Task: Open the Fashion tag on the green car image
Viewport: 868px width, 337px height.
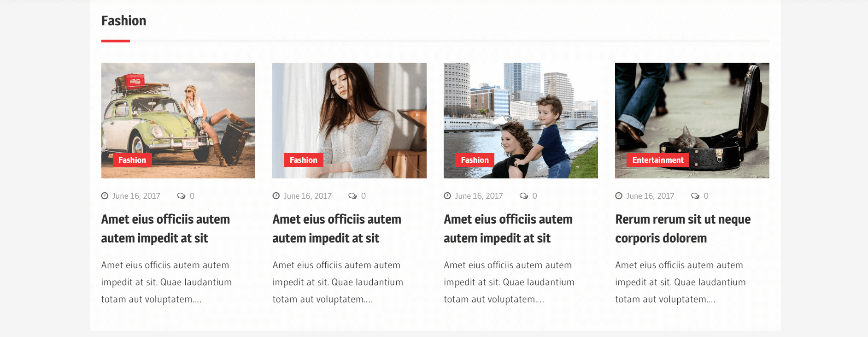Action: point(132,160)
